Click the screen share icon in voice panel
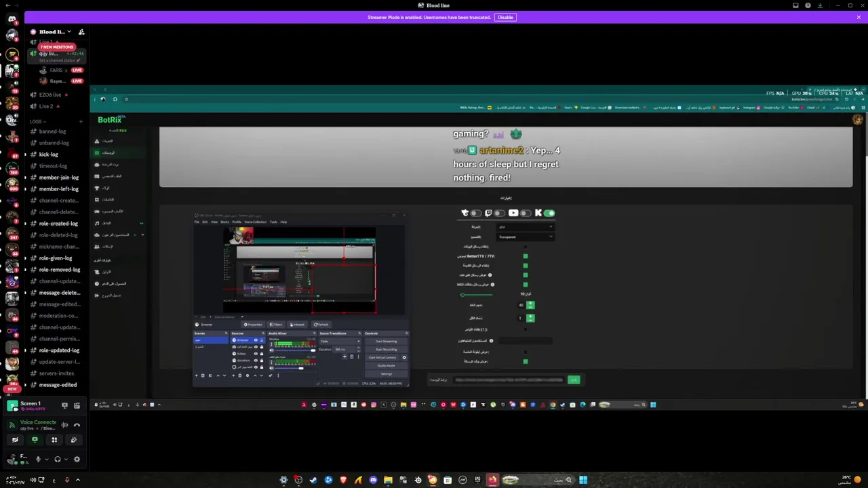This screenshot has height=488, width=868. (x=35, y=440)
